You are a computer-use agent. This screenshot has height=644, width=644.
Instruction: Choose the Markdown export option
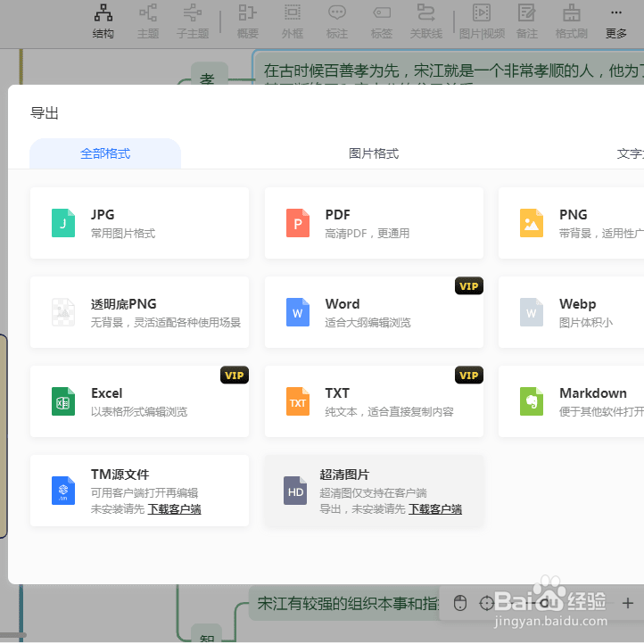pos(571,401)
